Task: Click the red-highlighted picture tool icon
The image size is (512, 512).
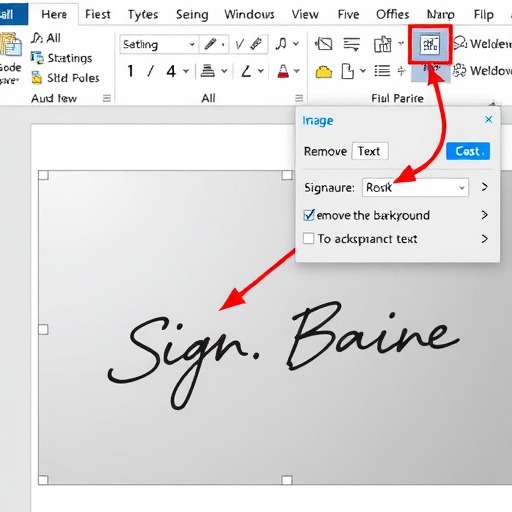Action: click(x=430, y=44)
